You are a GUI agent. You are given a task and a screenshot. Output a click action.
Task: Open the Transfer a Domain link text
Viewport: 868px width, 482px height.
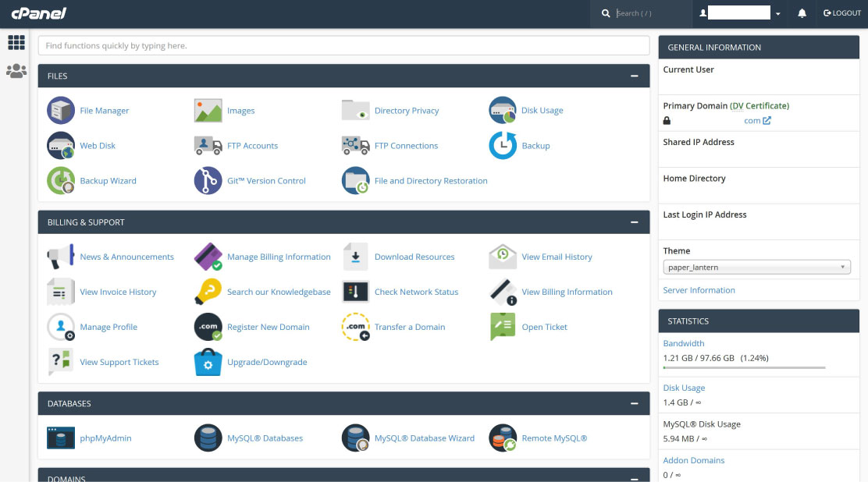[x=410, y=327]
